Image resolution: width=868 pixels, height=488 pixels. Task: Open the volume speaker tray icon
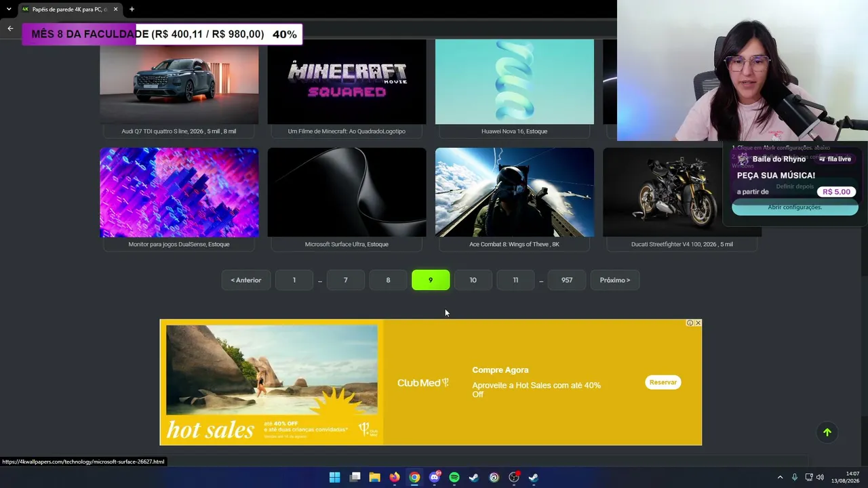[x=820, y=477]
